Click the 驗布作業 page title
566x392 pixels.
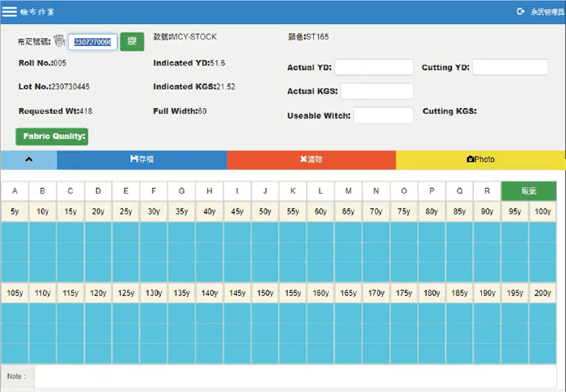point(37,12)
